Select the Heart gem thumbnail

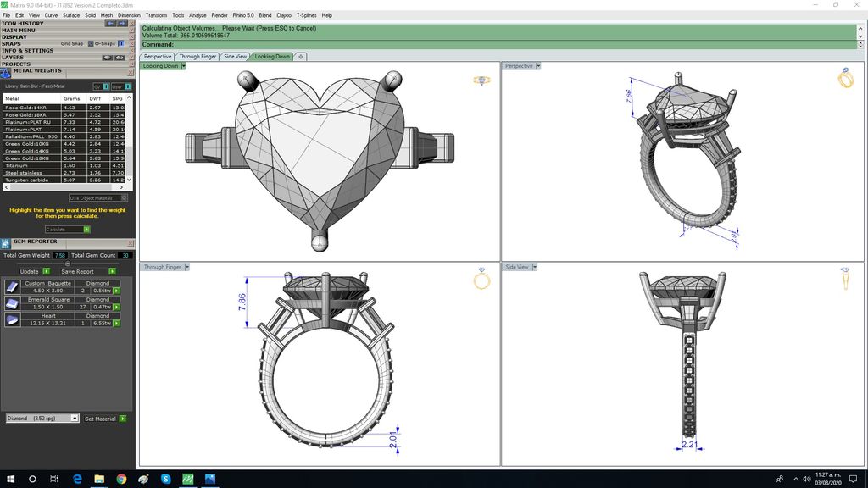pyautogui.click(x=12, y=319)
